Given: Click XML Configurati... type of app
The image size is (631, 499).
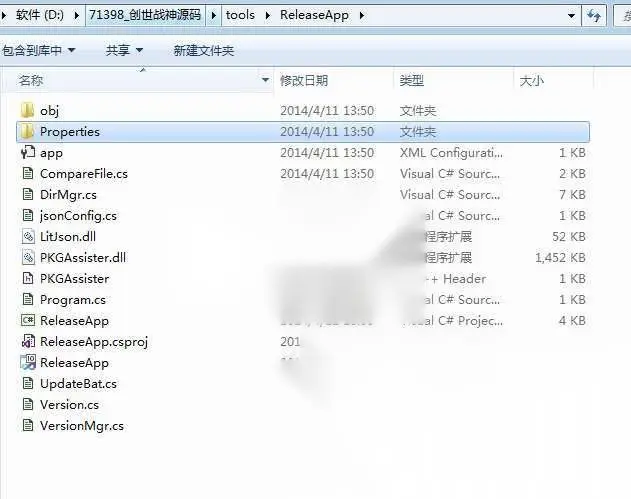Looking at the screenshot, I should coord(451,153).
